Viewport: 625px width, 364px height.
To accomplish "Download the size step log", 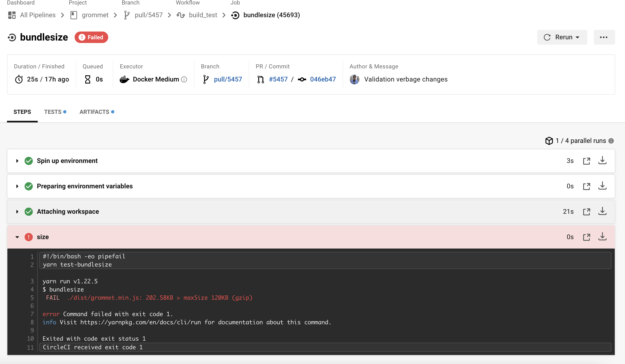I will (x=603, y=237).
